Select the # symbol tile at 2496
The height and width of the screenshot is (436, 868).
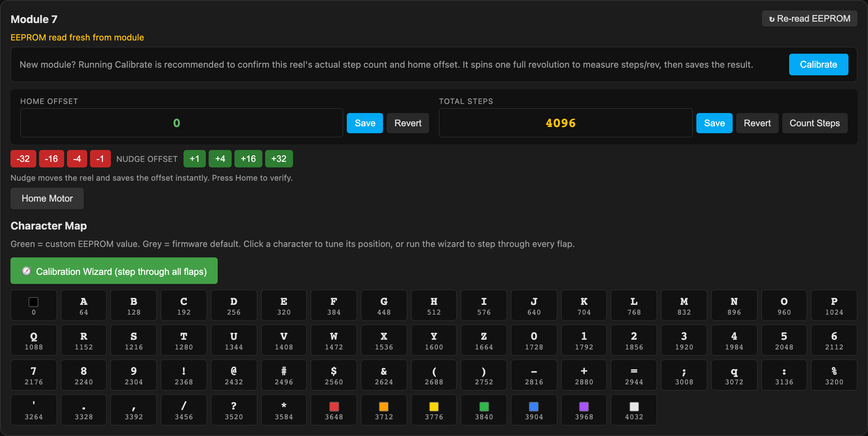(x=284, y=375)
